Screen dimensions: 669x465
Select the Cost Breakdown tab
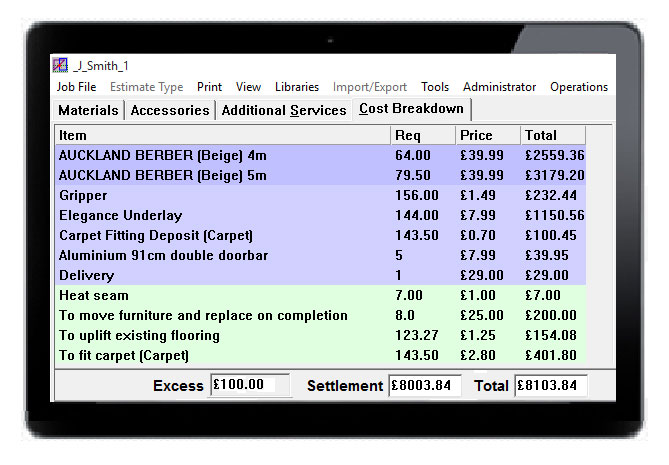(x=411, y=109)
